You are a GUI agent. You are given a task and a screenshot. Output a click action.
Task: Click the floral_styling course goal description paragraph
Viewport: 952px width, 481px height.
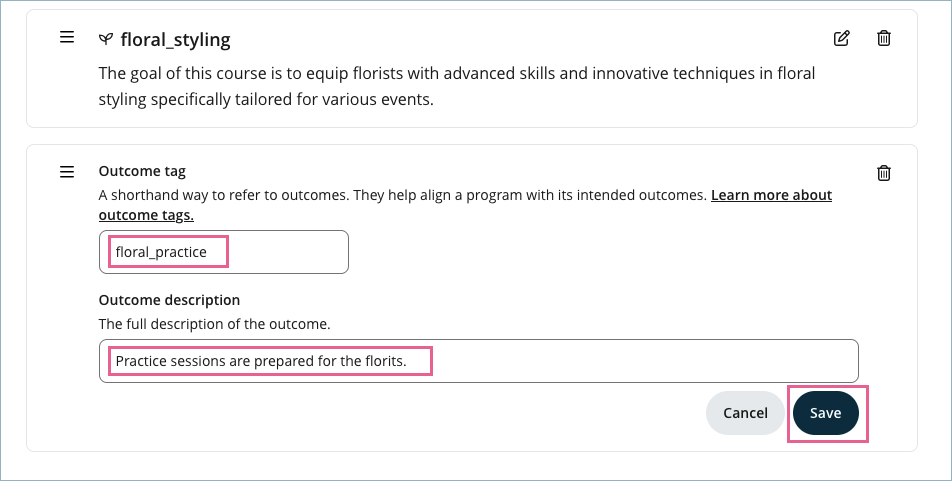coord(457,86)
